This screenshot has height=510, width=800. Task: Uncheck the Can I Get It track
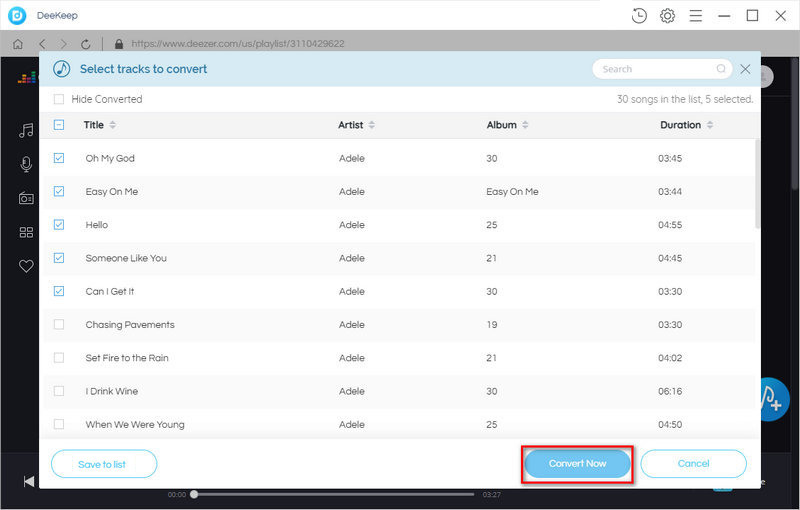(59, 291)
